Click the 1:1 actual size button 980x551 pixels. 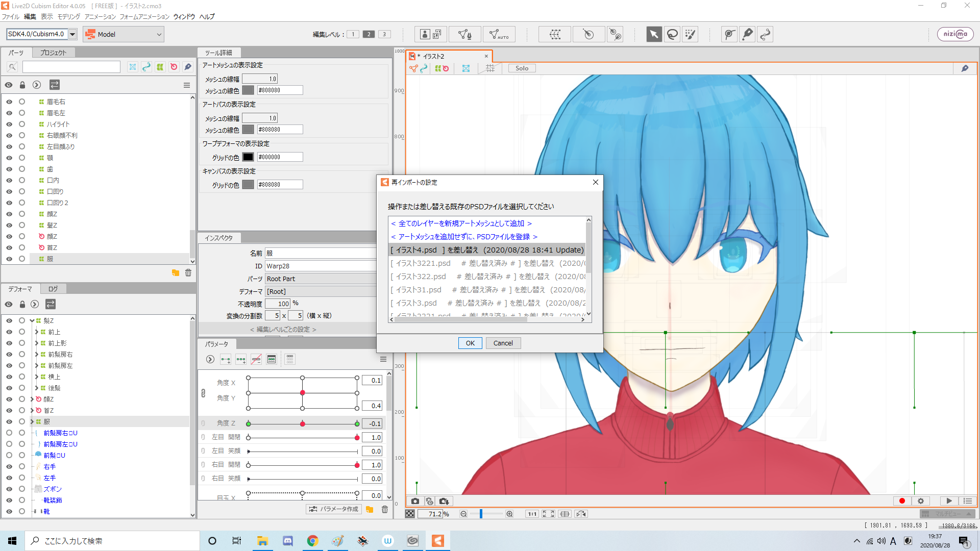pos(532,514)
